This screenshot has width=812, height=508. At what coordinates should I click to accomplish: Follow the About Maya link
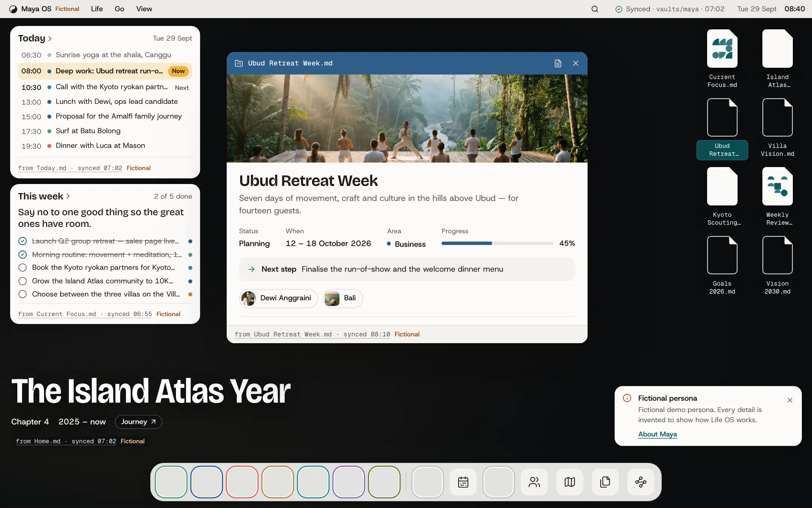point(657,434)
